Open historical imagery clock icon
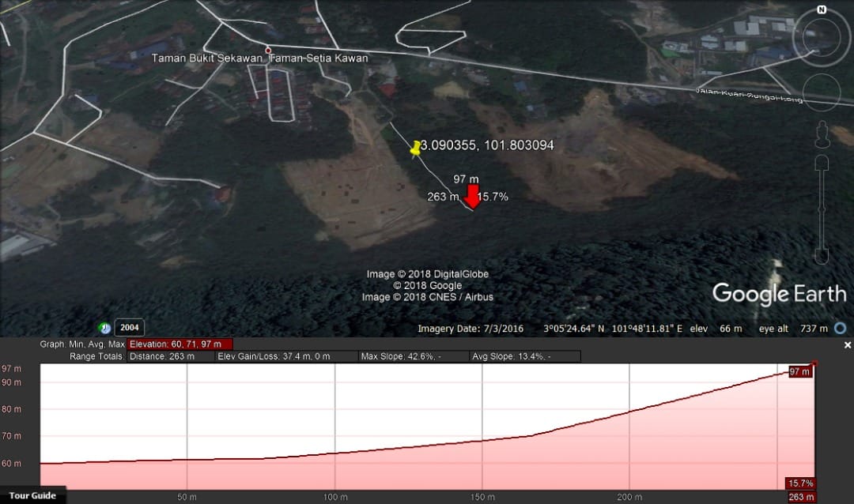Screen dimensions: 854x504 (104, 328)
